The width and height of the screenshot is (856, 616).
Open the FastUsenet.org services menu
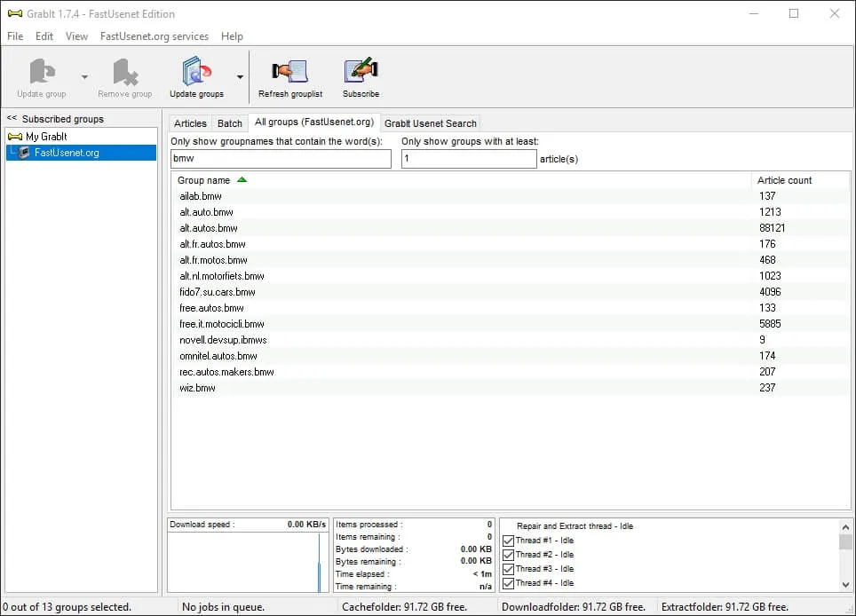pos(155,36)
